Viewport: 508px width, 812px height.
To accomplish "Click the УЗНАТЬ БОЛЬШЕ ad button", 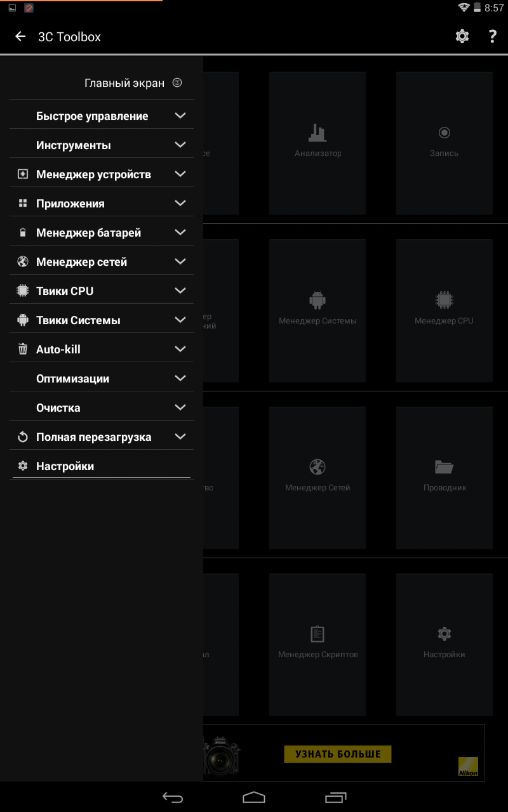I will pyautogui.click(x=337, y=754).
